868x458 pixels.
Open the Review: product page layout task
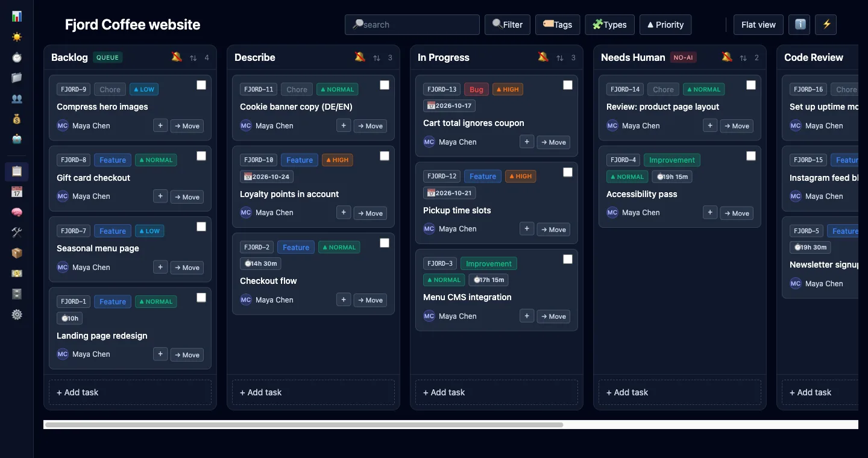(663, 107)
